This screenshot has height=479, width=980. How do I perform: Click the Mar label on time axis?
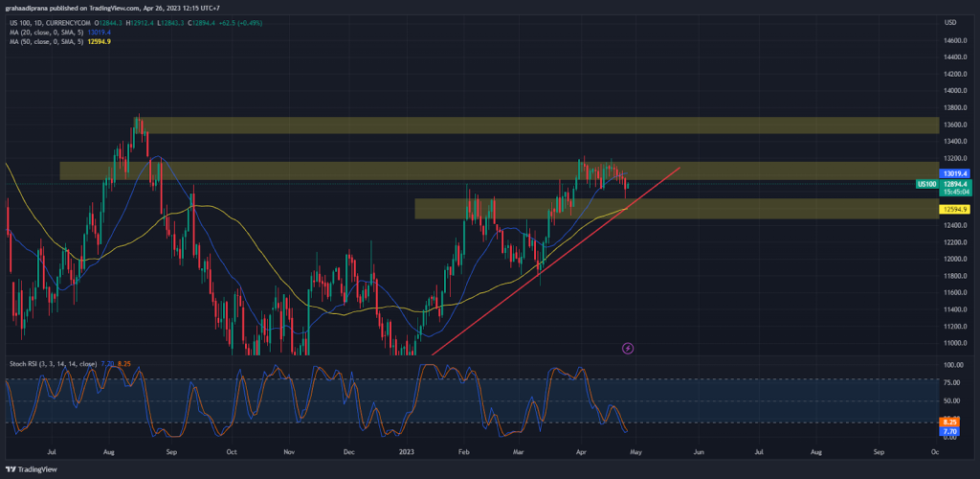[x=518, y=451]
